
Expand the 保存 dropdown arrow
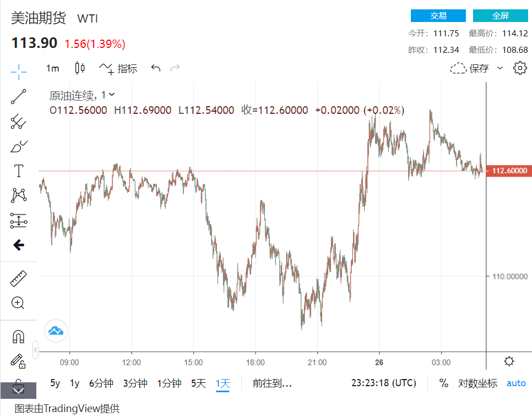(500, 68)
